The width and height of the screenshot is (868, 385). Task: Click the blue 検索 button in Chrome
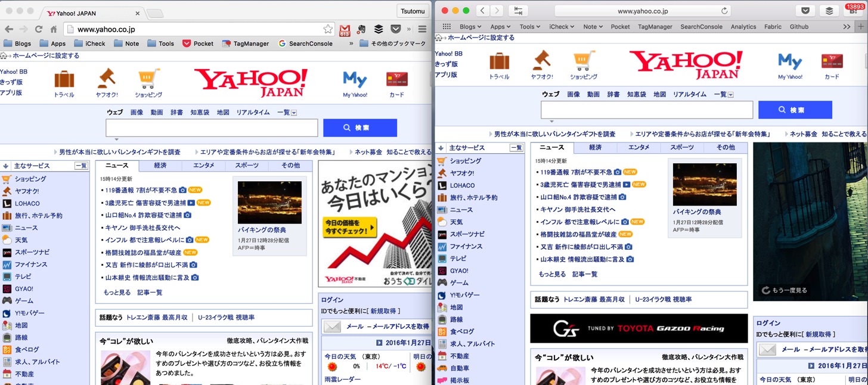[360, 128]
